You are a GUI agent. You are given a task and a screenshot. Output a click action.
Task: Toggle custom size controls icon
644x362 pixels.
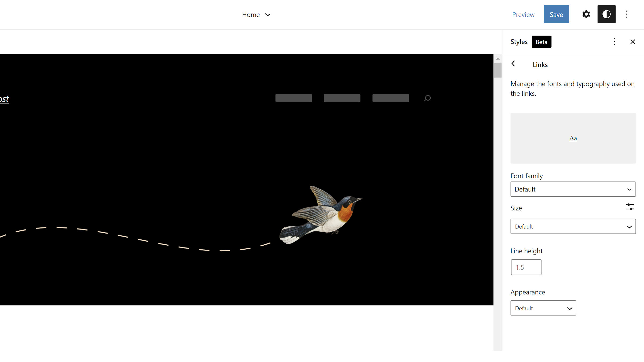(630, 207)
